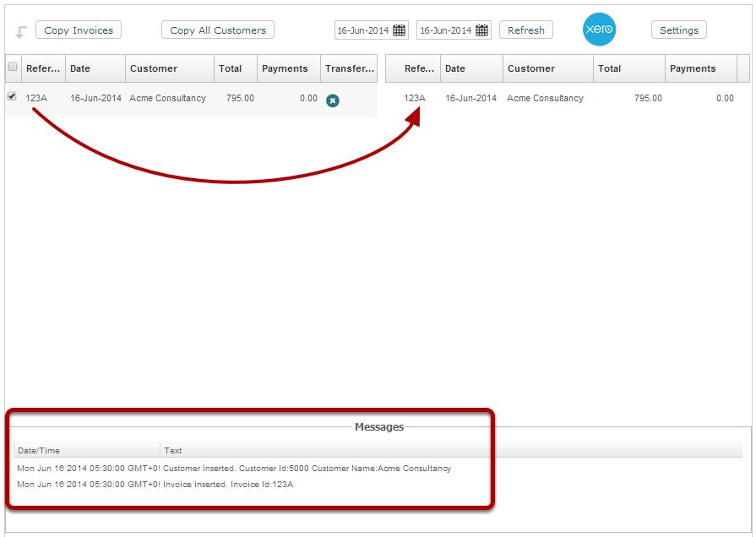Click Date/Time header in Messages panel
This screenshot has height=537, width=756.
(87, 450)
